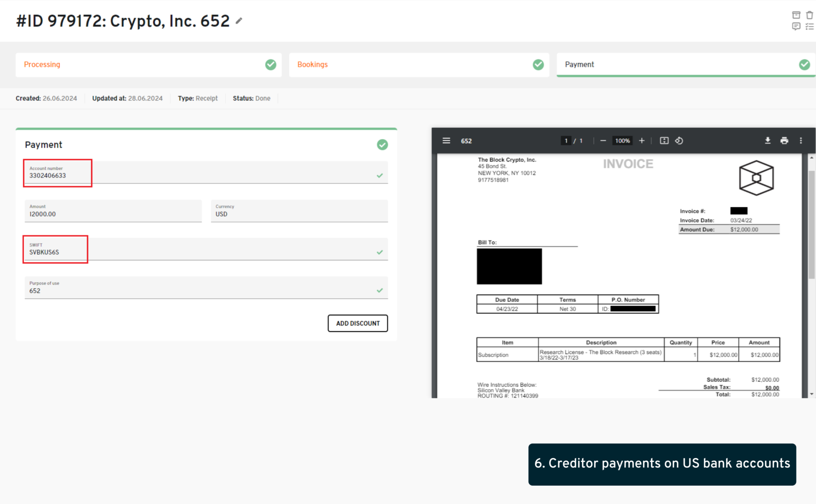Click into the Account number field
The height and width of the screenshot is (504, 816).
point(206,172)
